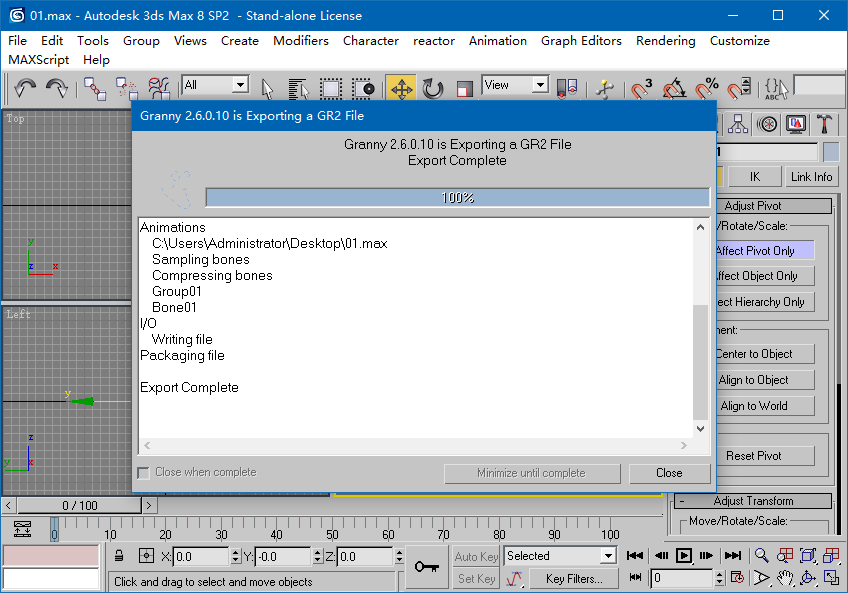Toggle the Affect Pivot Only button

click(764, 251)
